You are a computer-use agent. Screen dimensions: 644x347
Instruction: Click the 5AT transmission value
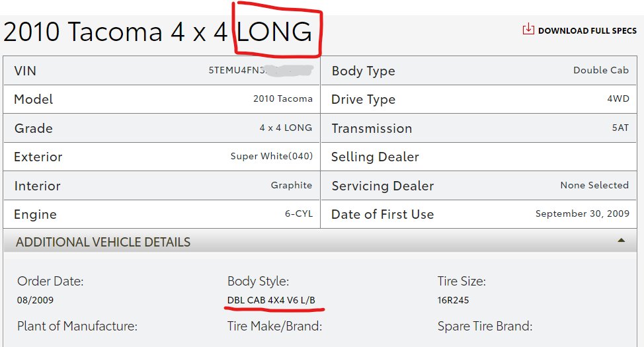pyautogui.click(x=620, y=128)
